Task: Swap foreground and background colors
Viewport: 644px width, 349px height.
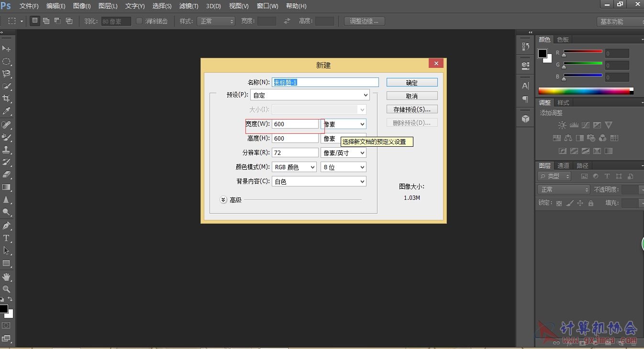Action: coord(11,299)
